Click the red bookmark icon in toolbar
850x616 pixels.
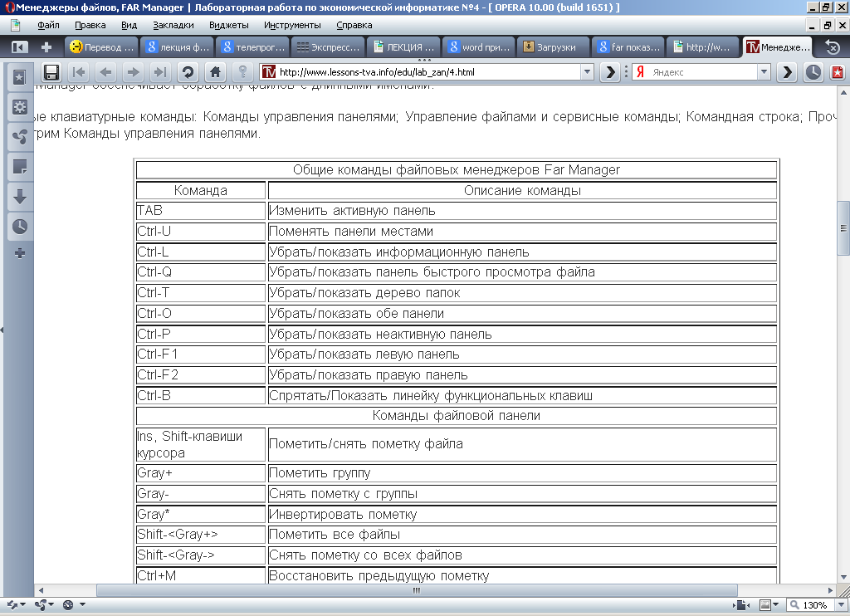pos(838,72)
